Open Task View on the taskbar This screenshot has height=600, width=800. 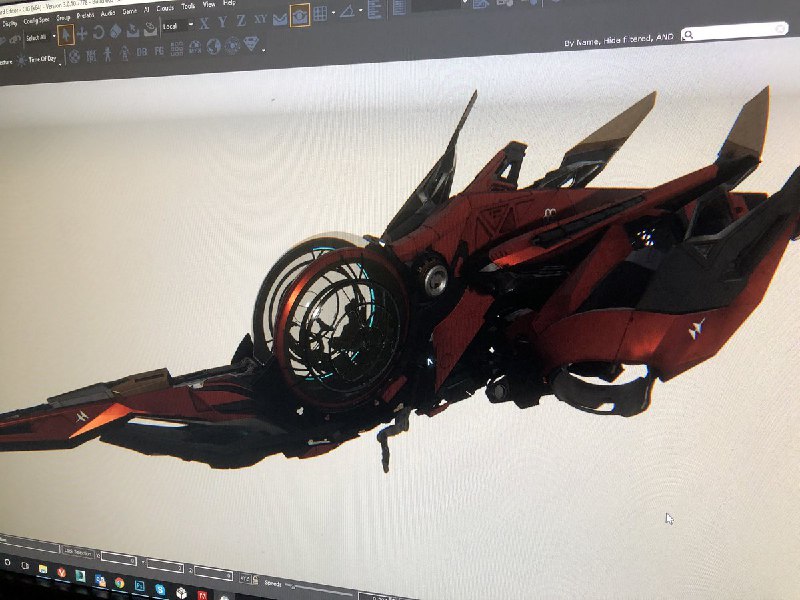pyautogui.click(x=25, y=565)
